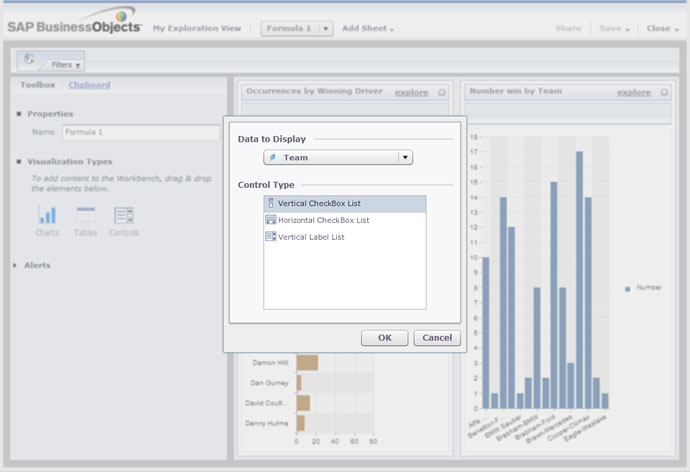Choose Vertical Label List control type
The width and height of the screenshot is (690, 472).
click(x=345, y=237)
